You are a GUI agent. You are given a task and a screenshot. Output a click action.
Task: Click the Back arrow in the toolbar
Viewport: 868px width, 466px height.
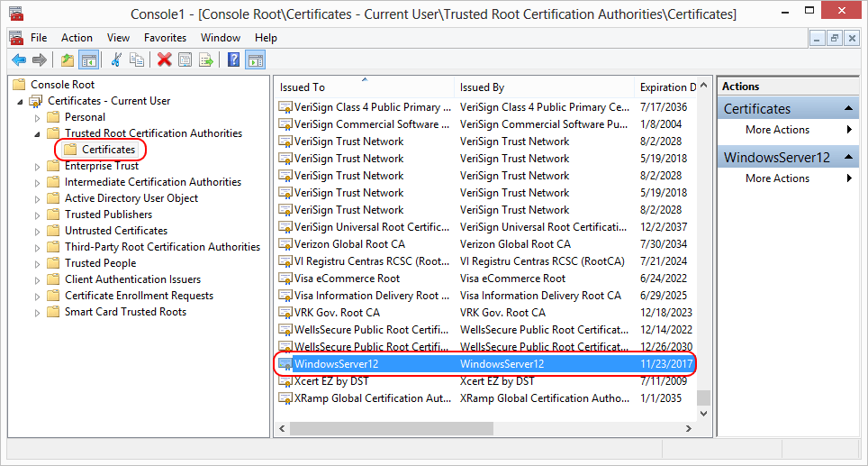click(18, 60)
